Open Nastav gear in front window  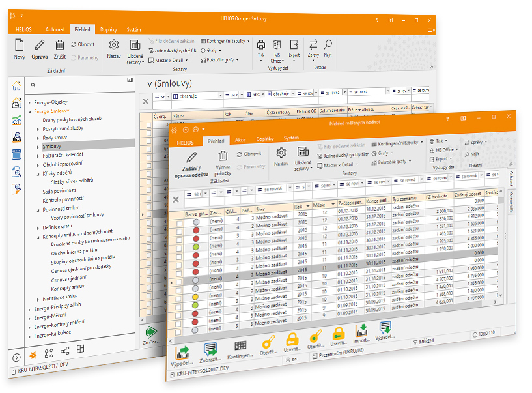click(x=281, y=153)
